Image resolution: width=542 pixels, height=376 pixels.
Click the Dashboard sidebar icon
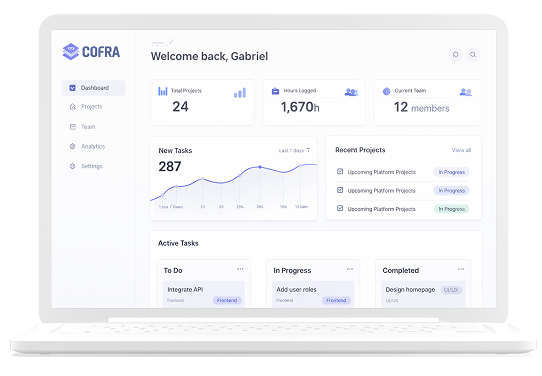pyautogui.click(x=72, y=88)
